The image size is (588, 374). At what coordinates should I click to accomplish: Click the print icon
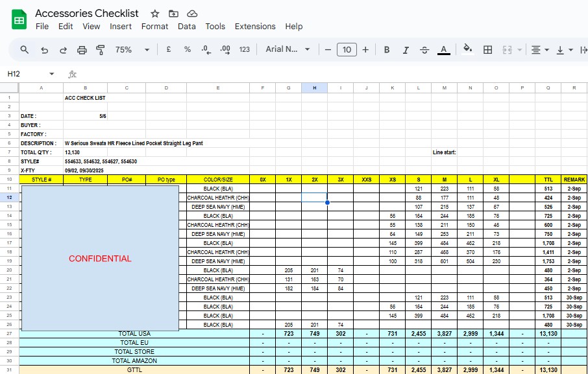pyautogui.click(x=82, y=50)
